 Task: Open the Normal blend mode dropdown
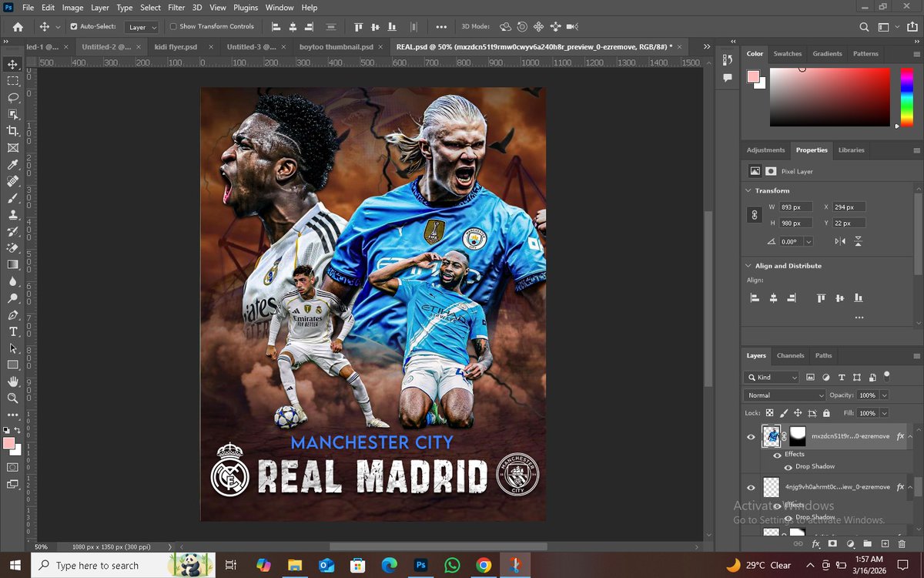pos(785,395)
